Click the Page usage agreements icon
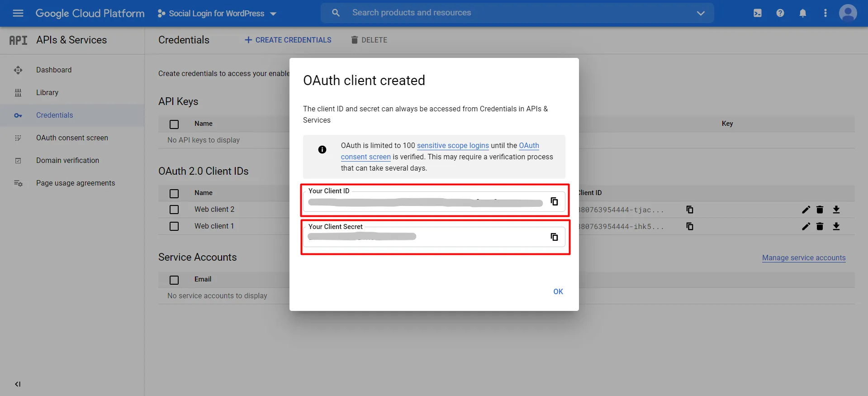Screen dimensions: 868x396 (x=18, y=183)
